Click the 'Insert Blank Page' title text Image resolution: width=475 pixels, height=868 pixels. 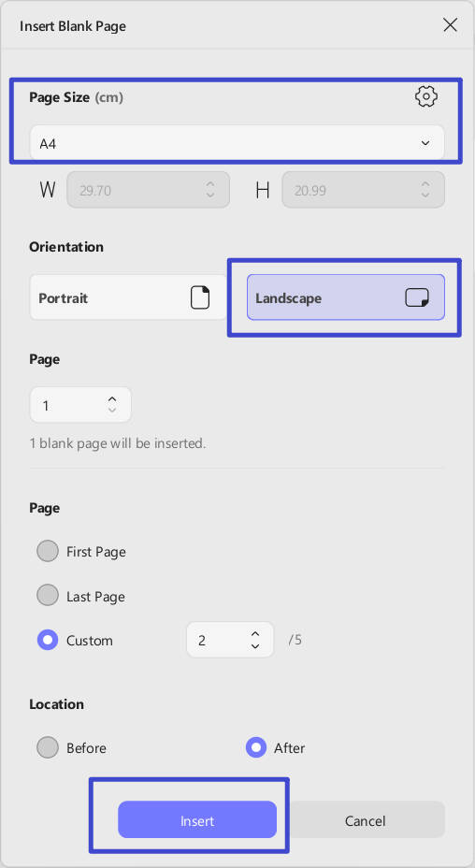coord(73,26)
